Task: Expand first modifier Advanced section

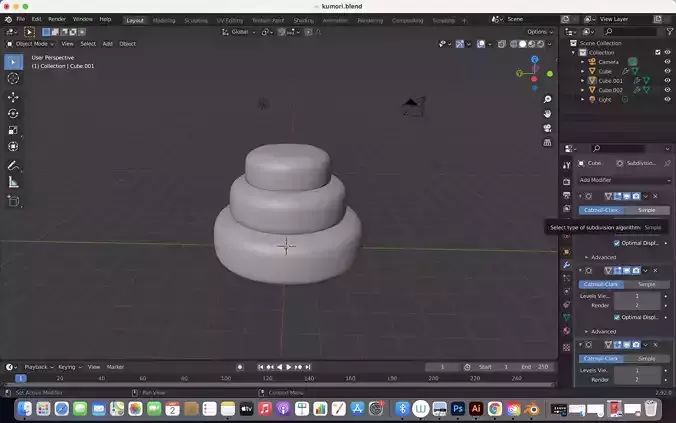Action: coord(601,257)
